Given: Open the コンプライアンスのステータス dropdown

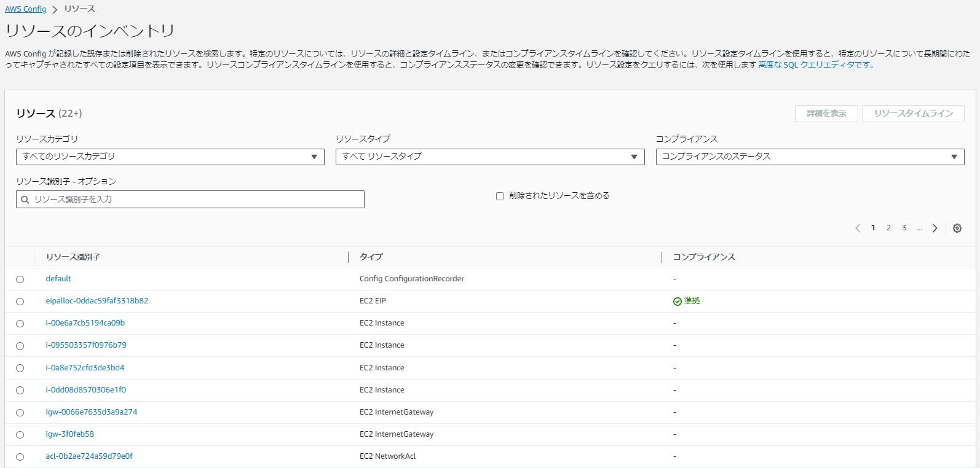Looking at the screenshot, I should (x=810, y=157).
